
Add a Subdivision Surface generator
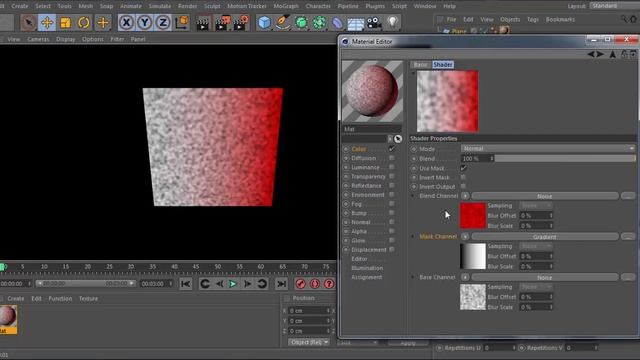(x=301, y=22)
